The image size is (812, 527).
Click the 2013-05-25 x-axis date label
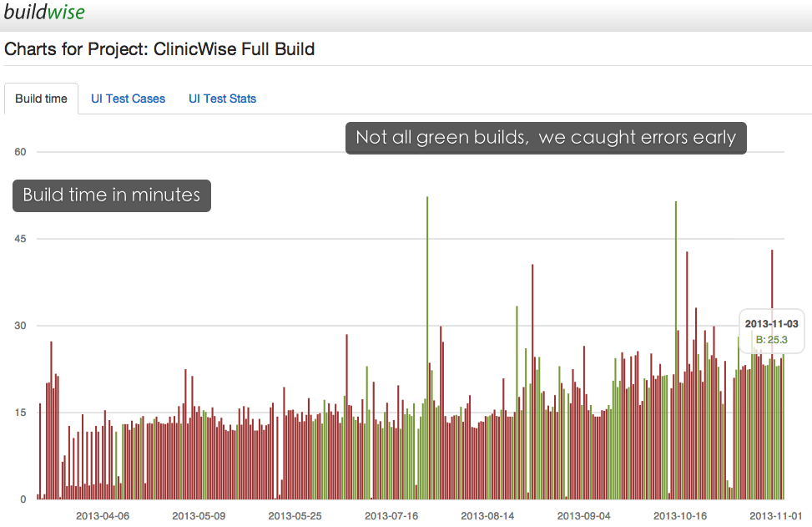pyautogui.click(x=295, y=516)
